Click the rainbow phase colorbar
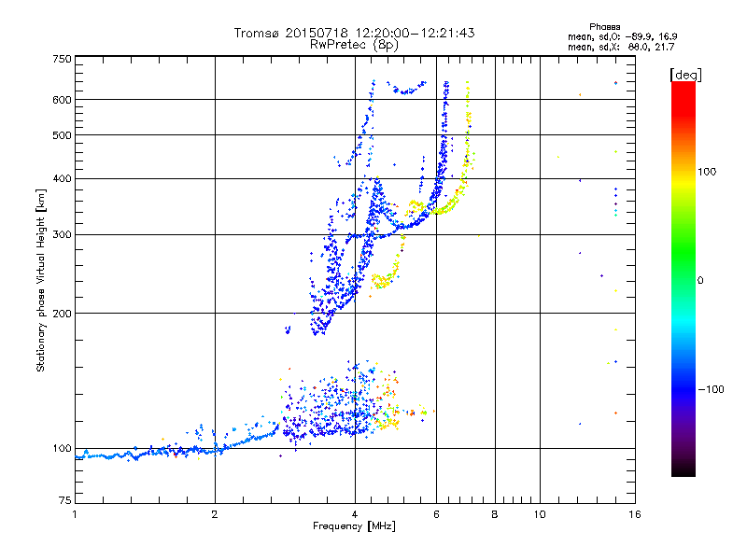Image resolution: width=747 pixels, height=560 pixels. pyautogui.click(x=684, y=279)
